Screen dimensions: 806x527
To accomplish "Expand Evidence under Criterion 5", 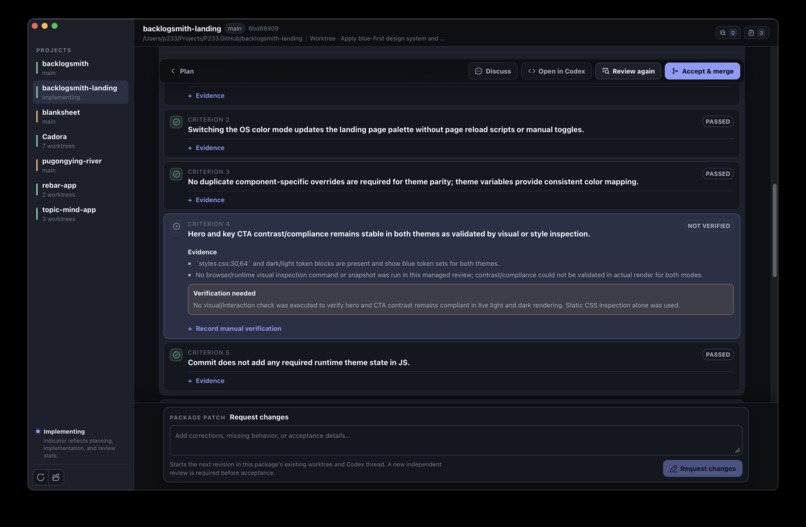I will 206,380.
